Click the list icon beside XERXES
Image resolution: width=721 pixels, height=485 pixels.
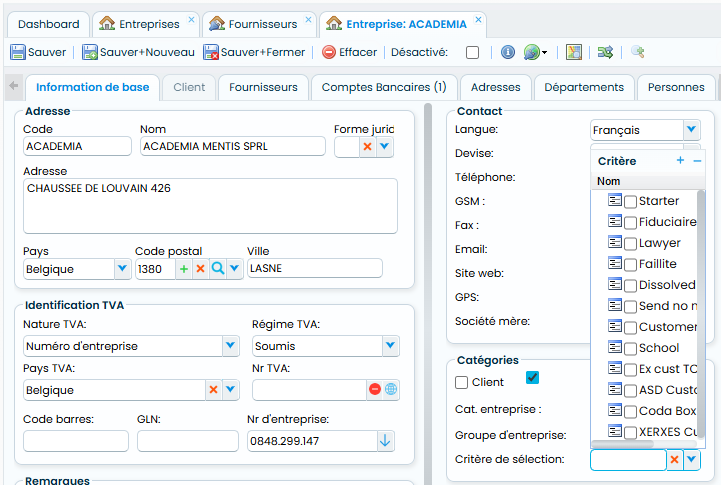point(615,431)
